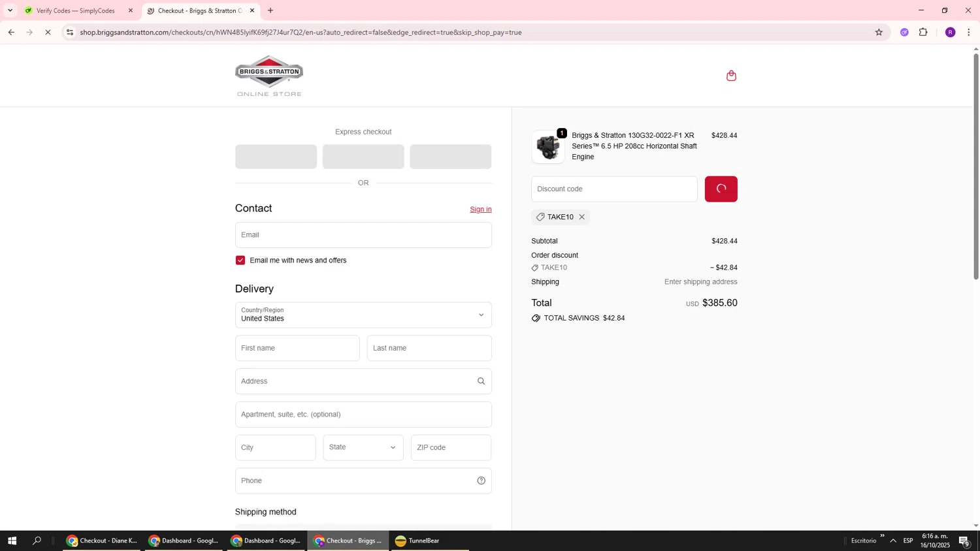
Task: Click the Apartment, suite, etc. field
Action: click(363, 415)
